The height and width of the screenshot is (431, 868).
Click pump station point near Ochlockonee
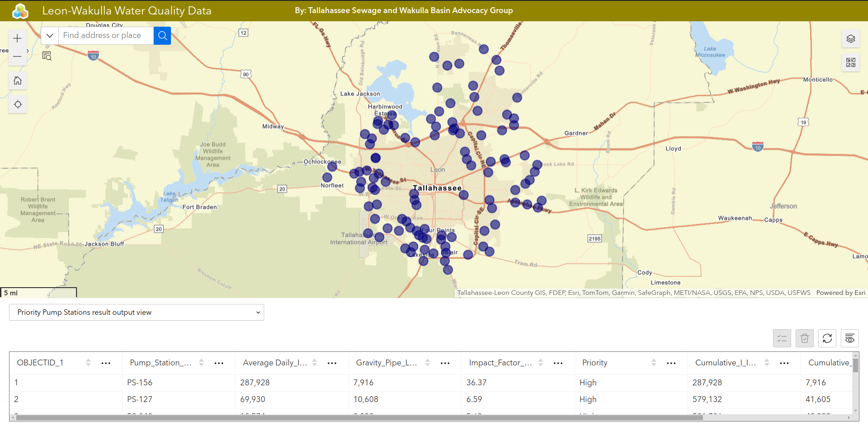[x=332, y=166]
